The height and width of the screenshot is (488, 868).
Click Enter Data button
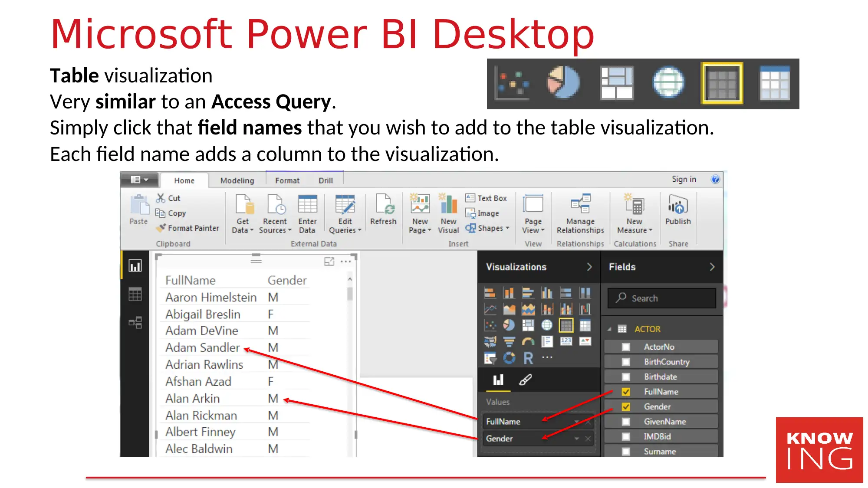pyautogui.click(x=307, y=213)
